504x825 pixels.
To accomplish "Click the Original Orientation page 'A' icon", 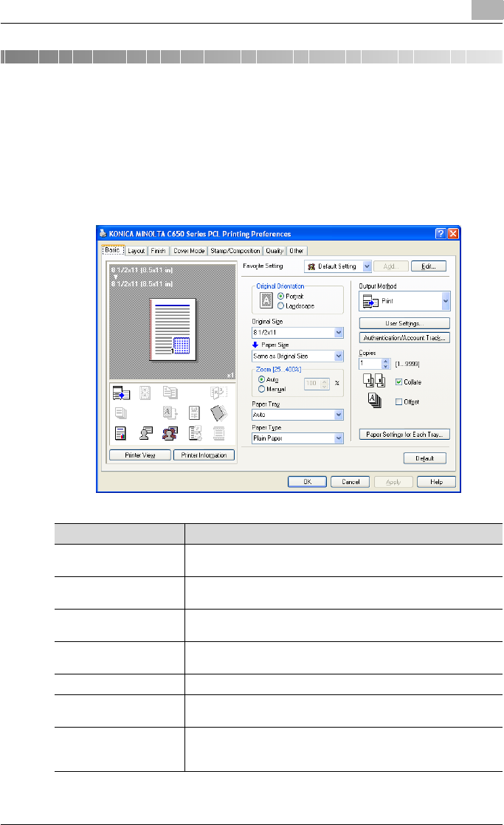I will pos(266,300).
